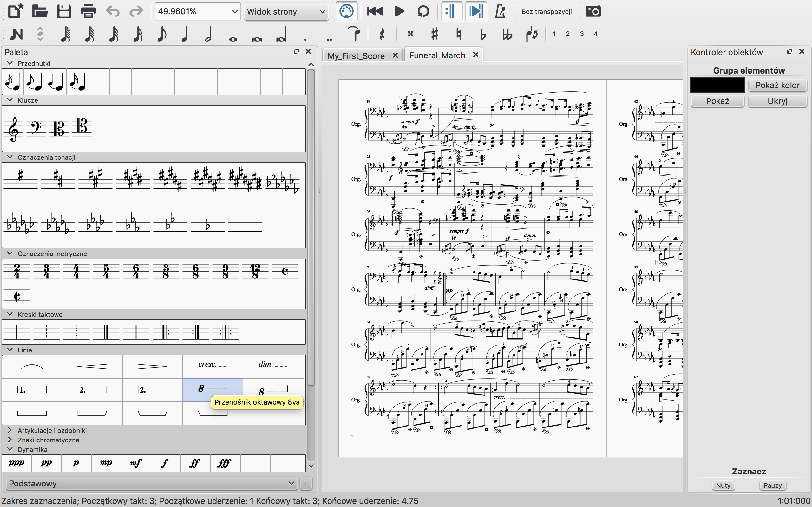
Task: Click the note input mode N icon
Action: point(16,34)
